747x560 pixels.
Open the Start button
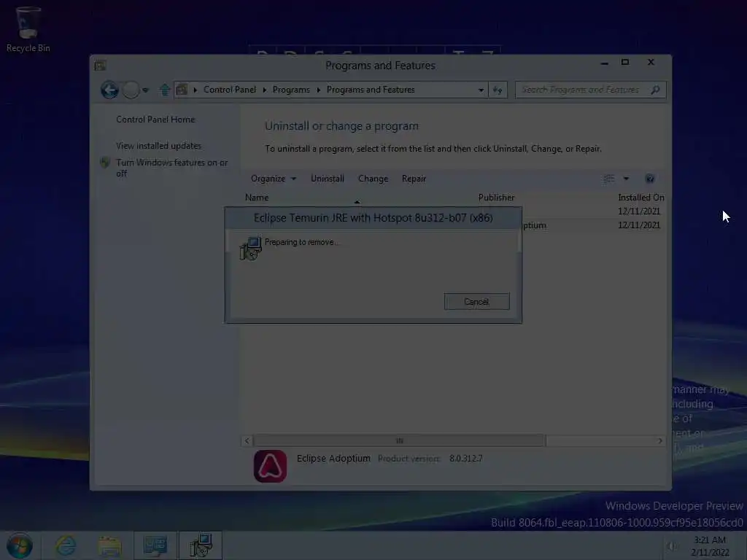click(x=20, y=545)
